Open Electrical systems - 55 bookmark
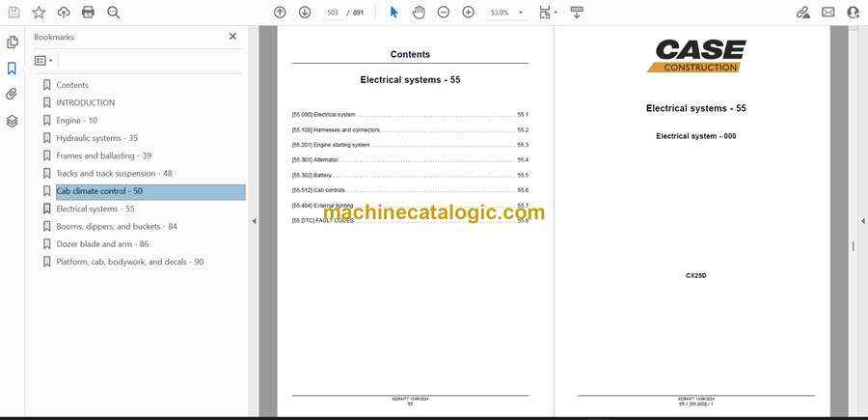868x420 pixels. [x=95, y=209]
